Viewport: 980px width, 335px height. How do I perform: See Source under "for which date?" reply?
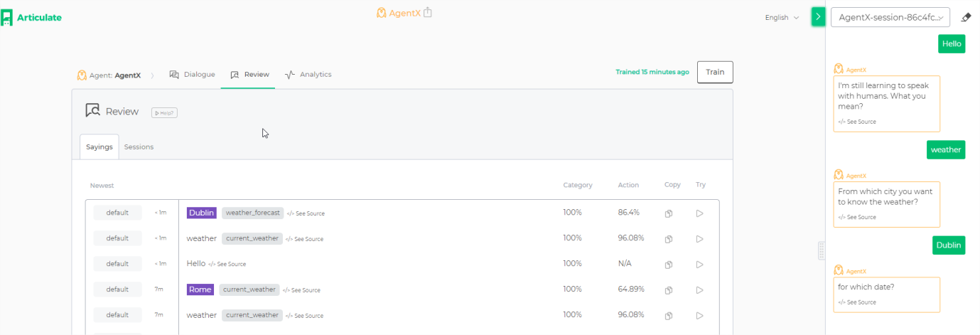click(857, 302)
